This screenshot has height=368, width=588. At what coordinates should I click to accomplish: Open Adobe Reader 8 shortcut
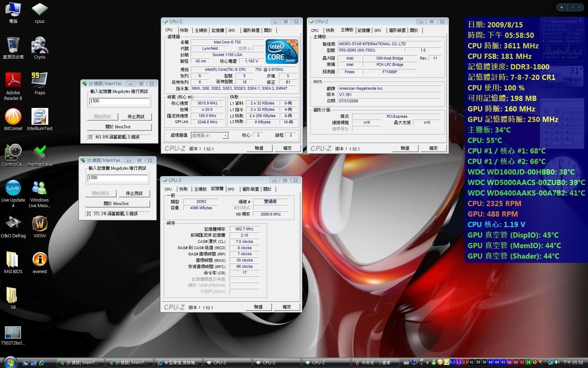13,86
